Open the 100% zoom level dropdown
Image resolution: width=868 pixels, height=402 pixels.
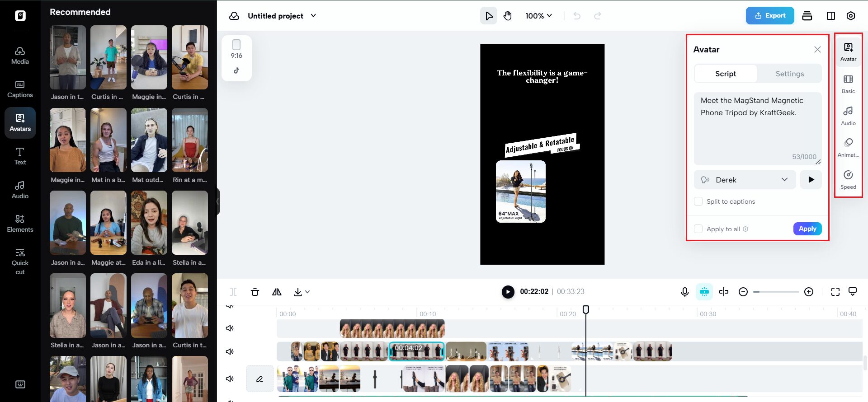pos(539,16)
